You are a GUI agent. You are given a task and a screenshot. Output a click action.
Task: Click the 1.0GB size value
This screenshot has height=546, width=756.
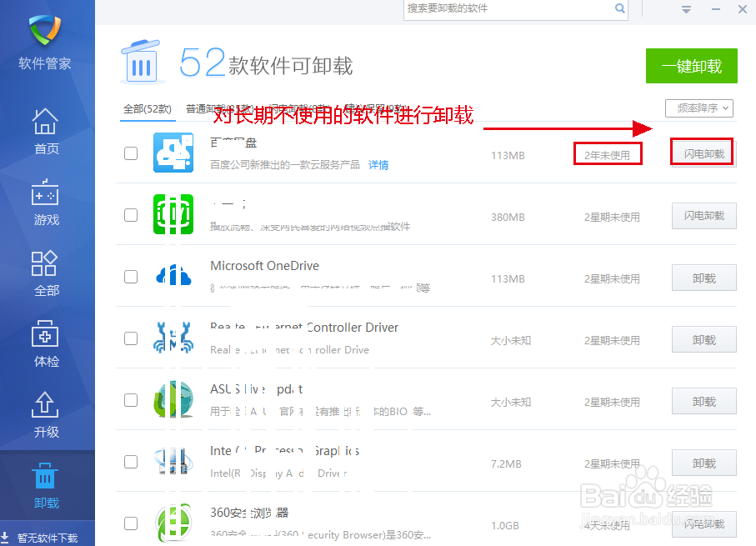(505, 526)
